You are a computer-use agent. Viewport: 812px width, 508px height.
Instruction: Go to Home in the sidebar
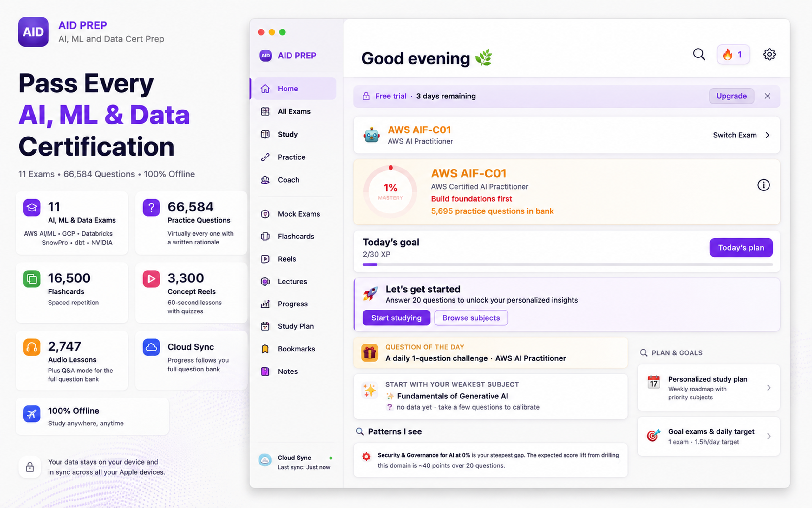[295, 89]
